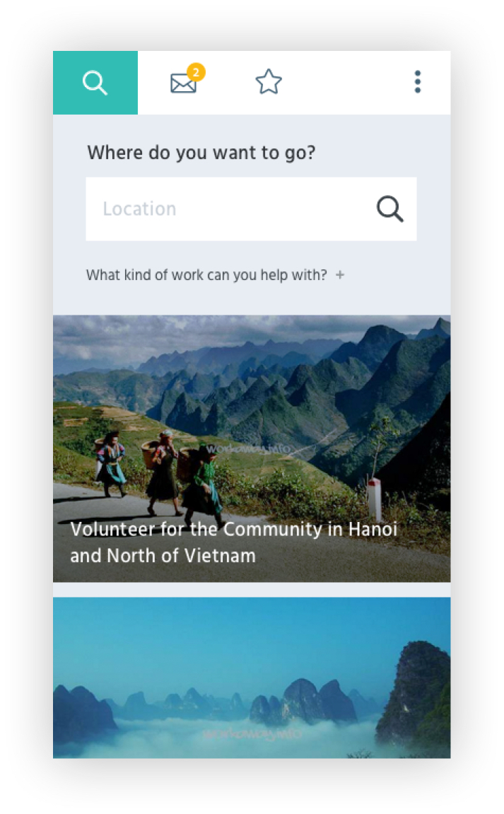Click the "Where do you want to go?" heading
Screen dimensions: 504x814
pos(201,153)
